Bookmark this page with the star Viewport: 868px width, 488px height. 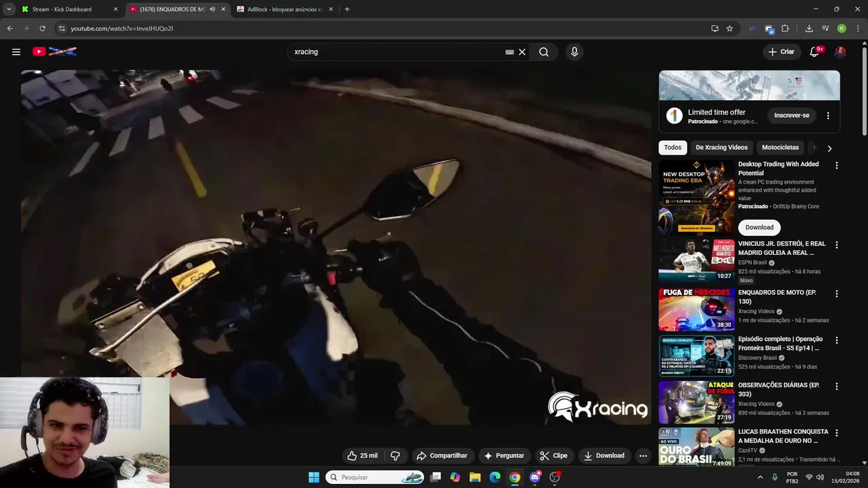[x=730, y=28]
